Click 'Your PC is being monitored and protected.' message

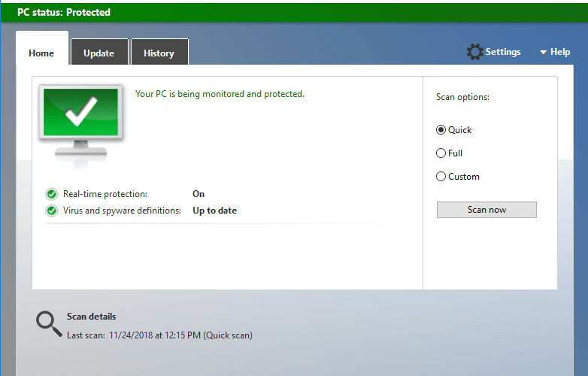(220, 94)
